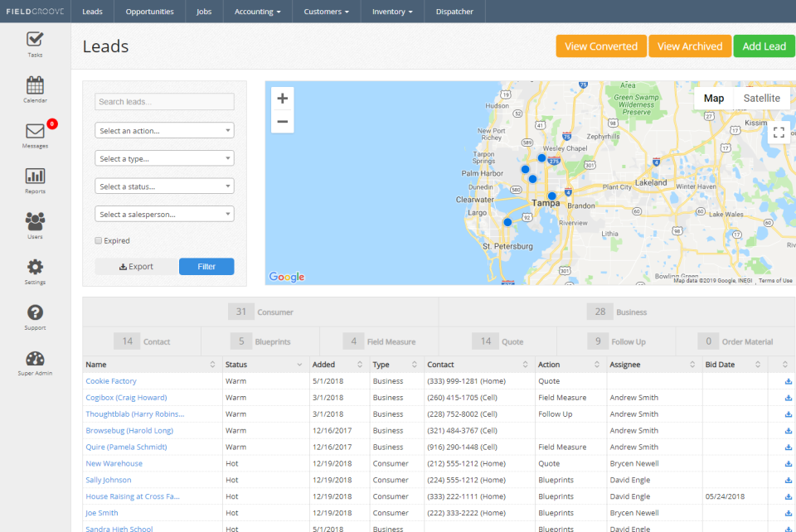
Task: Open the Select a status dropdown
Action: [163, 186]
